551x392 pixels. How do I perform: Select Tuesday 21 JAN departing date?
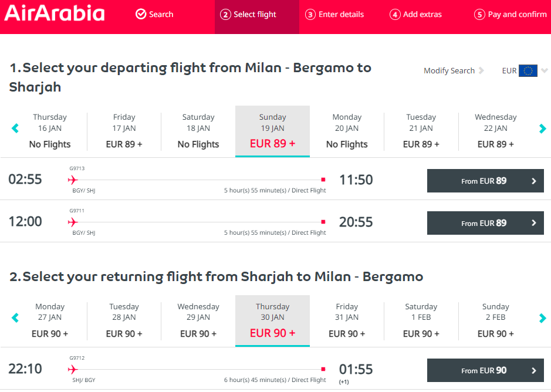421,131
